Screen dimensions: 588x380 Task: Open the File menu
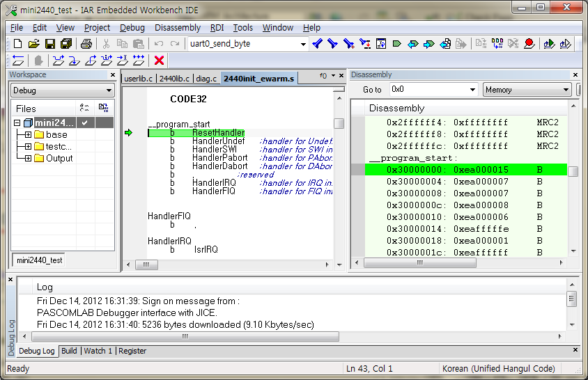(17, 28)
